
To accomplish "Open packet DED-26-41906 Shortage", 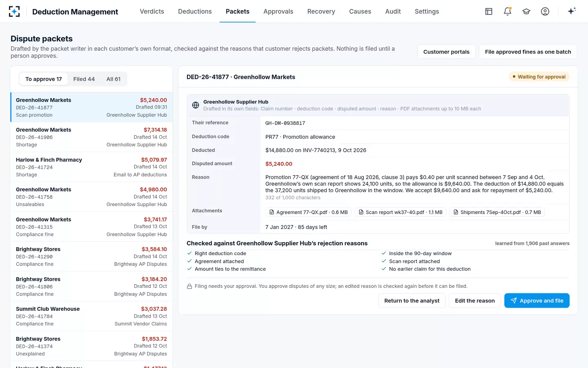I will [91, 137].
